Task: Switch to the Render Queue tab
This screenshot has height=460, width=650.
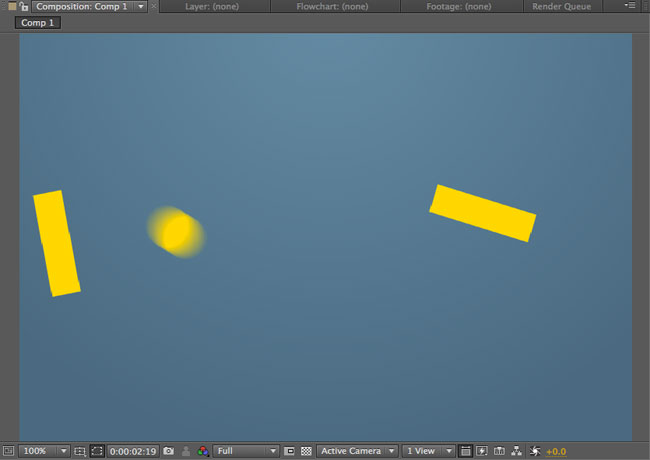Action: pos(561,7)
